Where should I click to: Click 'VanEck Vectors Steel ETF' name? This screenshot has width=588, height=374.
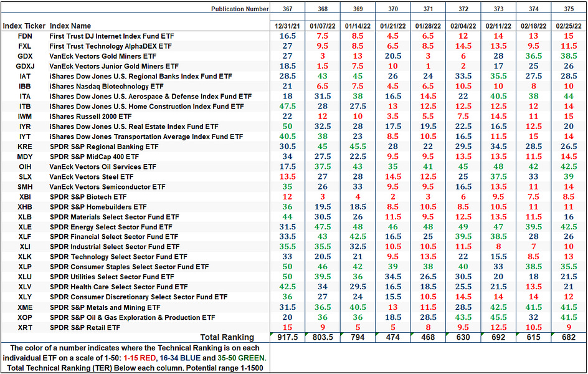[x=92, y=176]
